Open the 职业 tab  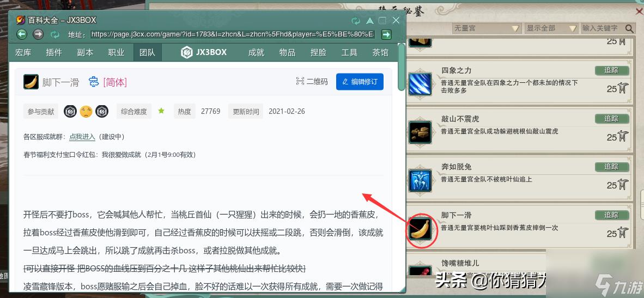116,52
